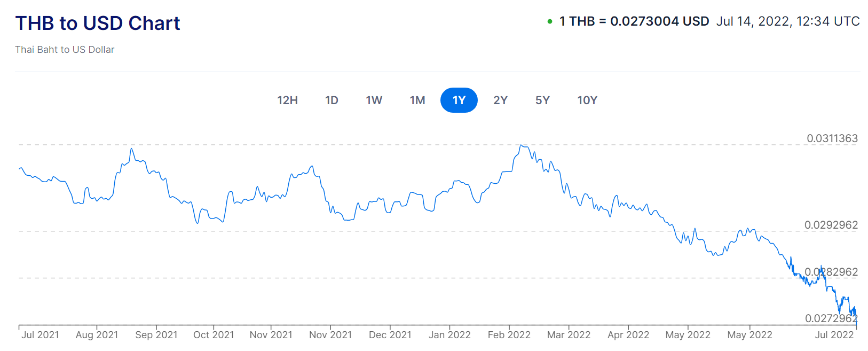Screen dimensions: 868x351
Task: Click the 0.0311363 high value label
Action: [832, 138]
